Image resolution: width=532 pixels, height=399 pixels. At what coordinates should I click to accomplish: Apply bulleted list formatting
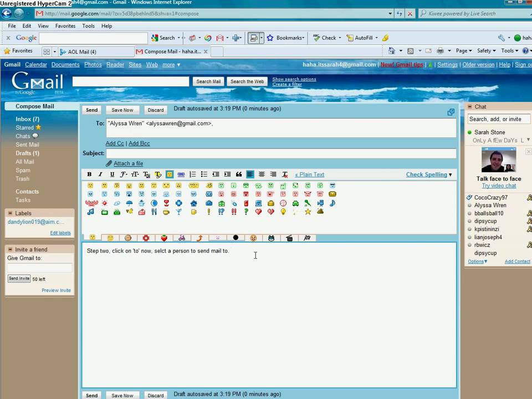point(204,175)
